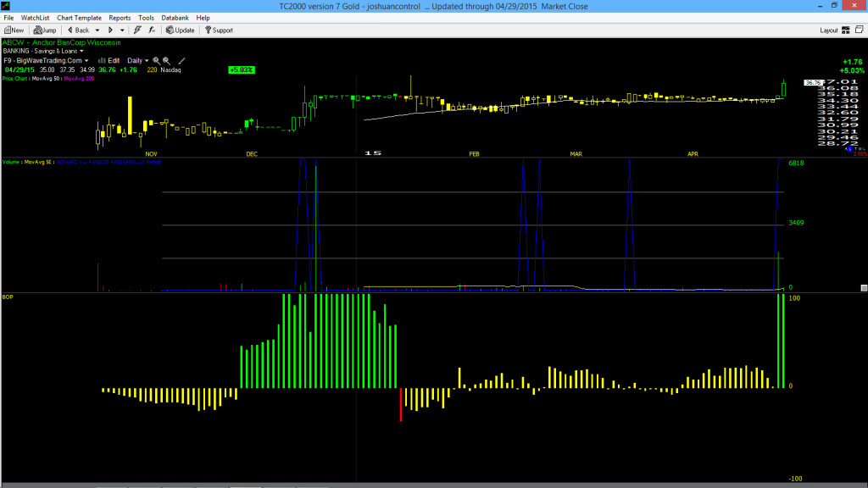The width and height of the screenshot is (868, 488).
Task: Click the New toolbar button
Action: coord(14,30)
